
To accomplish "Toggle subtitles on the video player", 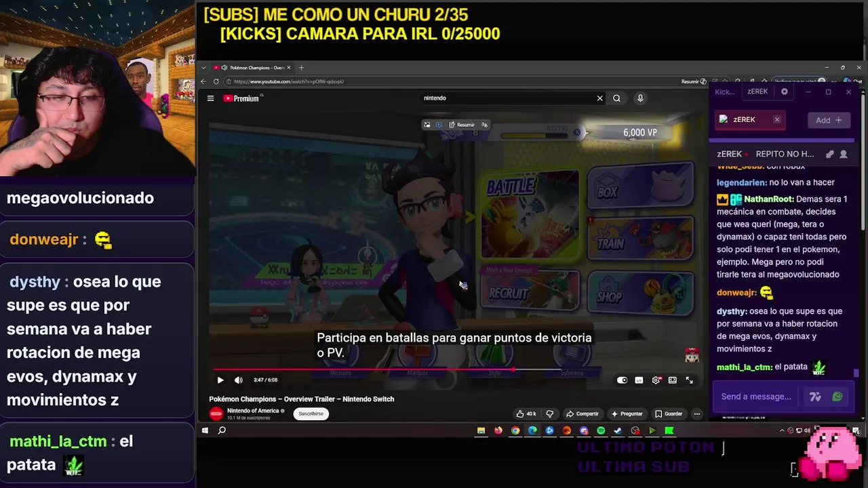I will [x=639, y=380].
